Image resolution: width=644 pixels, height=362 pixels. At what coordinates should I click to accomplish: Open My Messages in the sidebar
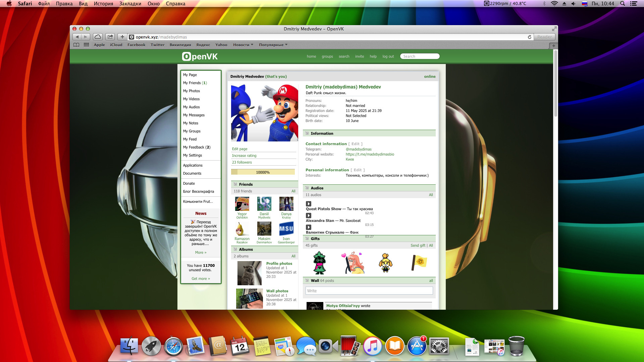tap(194, 115)
